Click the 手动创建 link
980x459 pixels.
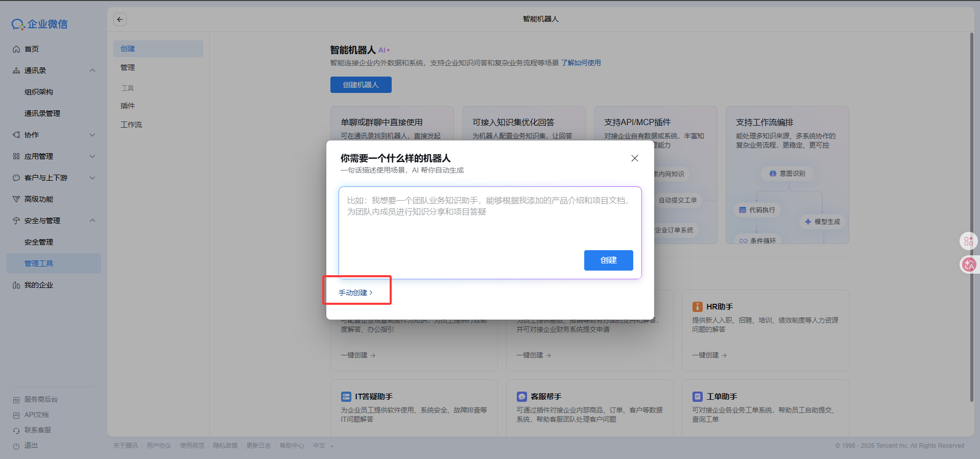(355, 293)
